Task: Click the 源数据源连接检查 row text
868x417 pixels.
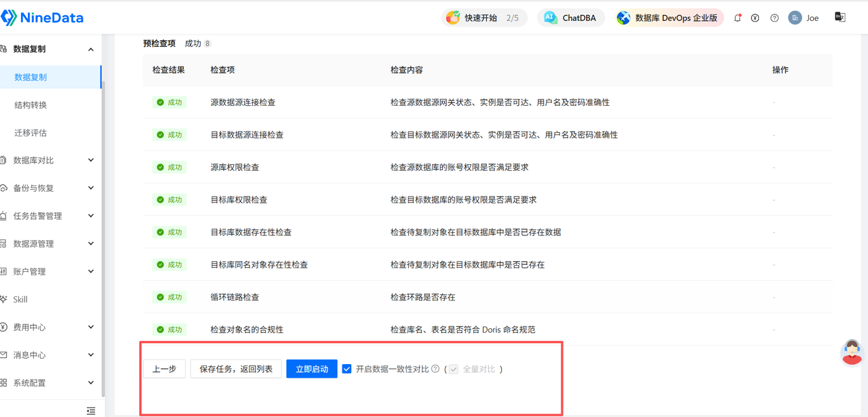Action: (x=243, y=102)
